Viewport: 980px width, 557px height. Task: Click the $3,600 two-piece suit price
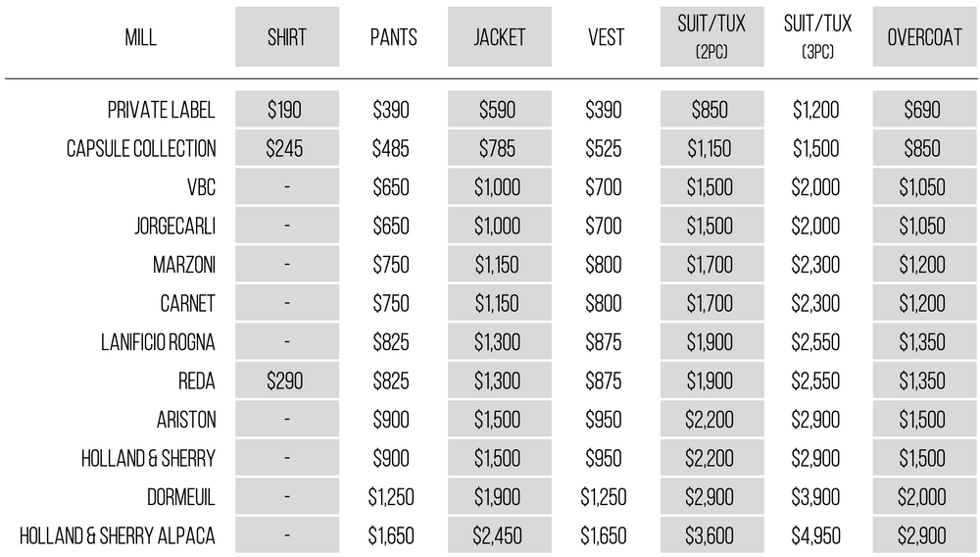[710, 536]
